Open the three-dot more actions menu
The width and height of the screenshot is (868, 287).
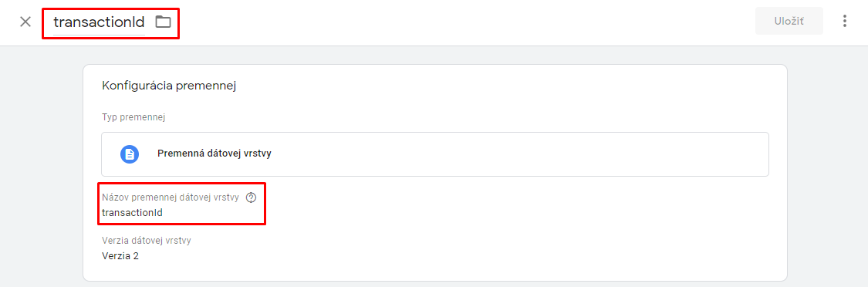click(x=845, y=21)
